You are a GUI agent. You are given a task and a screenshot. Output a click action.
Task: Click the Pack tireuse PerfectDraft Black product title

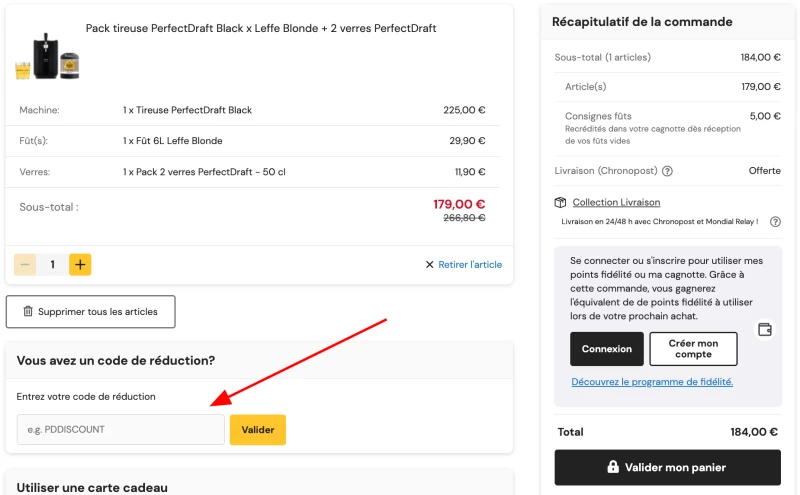[x=261, y=29]
